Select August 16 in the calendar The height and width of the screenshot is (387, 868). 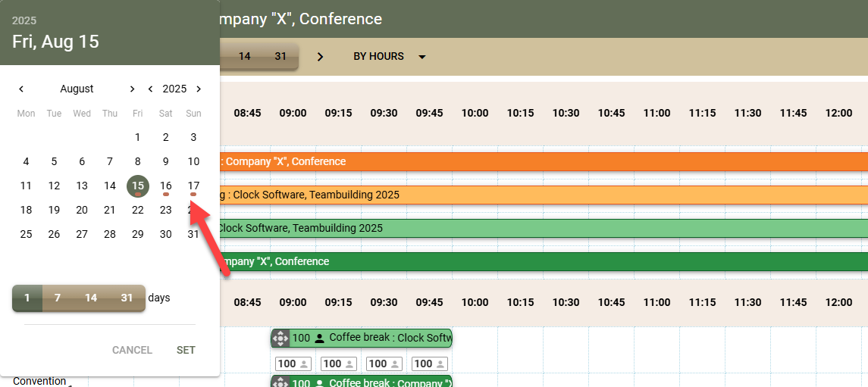pyautogui.click(x=165, y=186)
